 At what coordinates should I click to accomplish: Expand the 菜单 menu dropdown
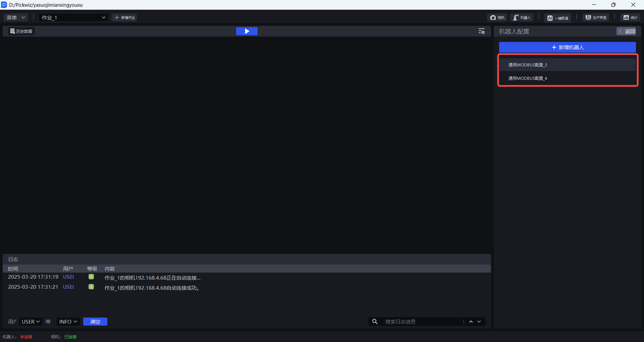(x=16, y=18)
